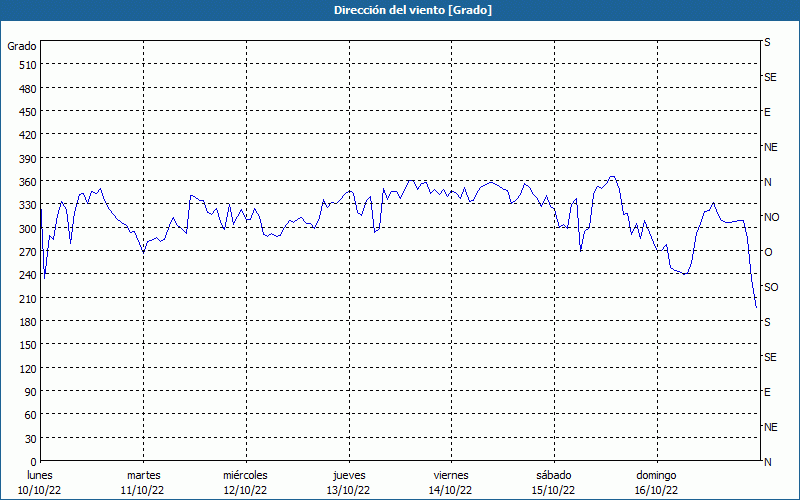The width and height of the screenshot is (800, 500).
Task: Click the '360' left axis value
Action: coord(28,182)
